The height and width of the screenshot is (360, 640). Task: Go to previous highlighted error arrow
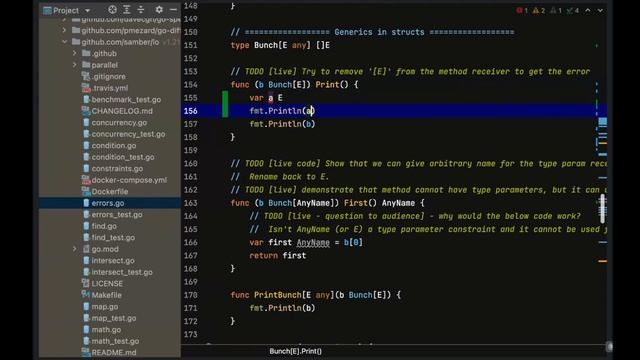(588, 10)
